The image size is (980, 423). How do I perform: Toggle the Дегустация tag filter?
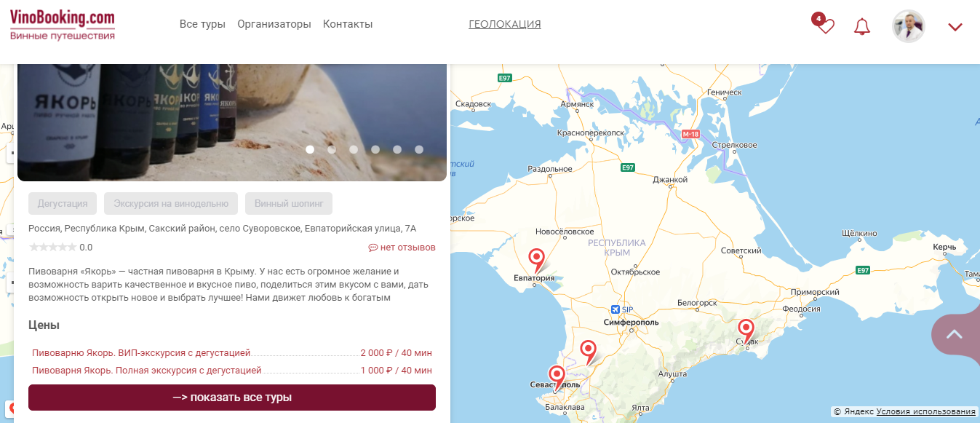63,204
